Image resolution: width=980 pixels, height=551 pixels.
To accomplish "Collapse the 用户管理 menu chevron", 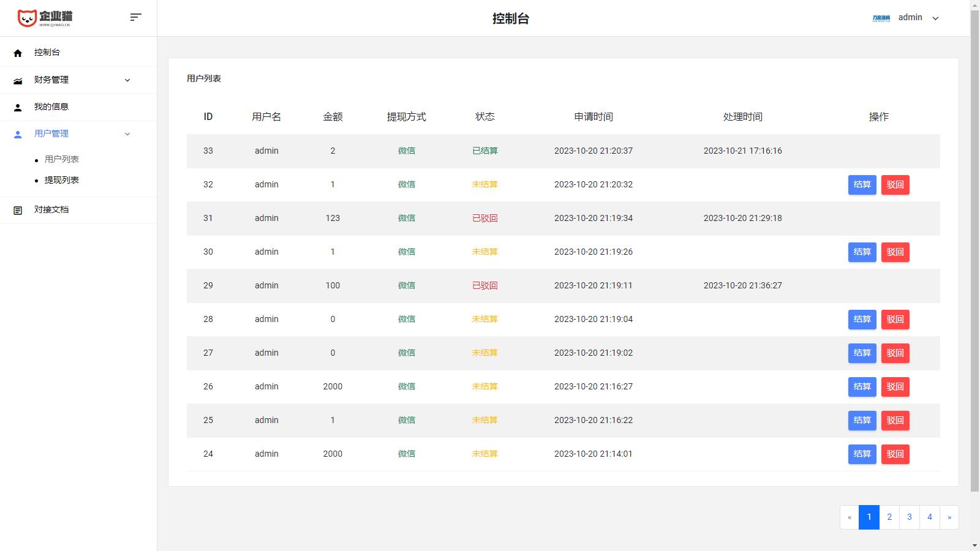I will (x=127, y=134).
